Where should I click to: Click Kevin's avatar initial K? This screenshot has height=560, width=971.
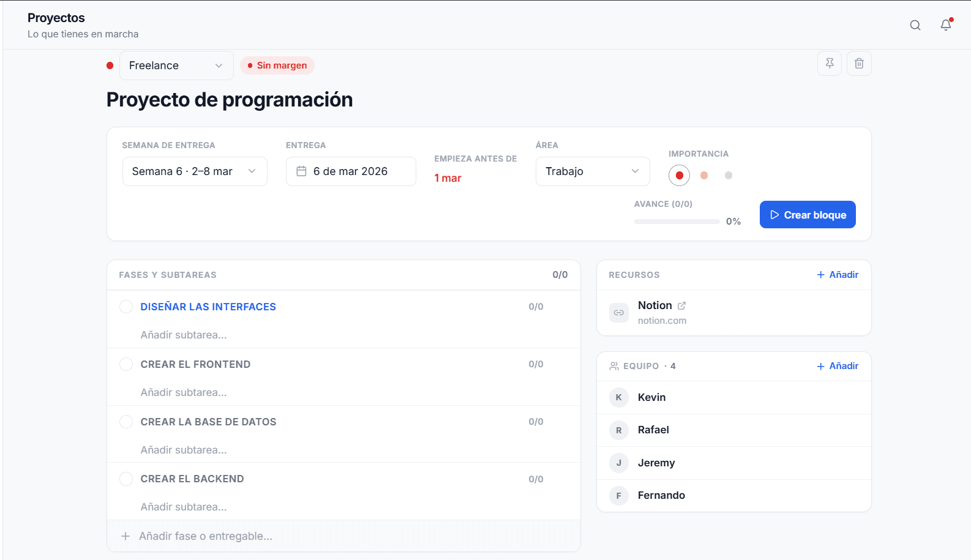(x=619, y=398)
